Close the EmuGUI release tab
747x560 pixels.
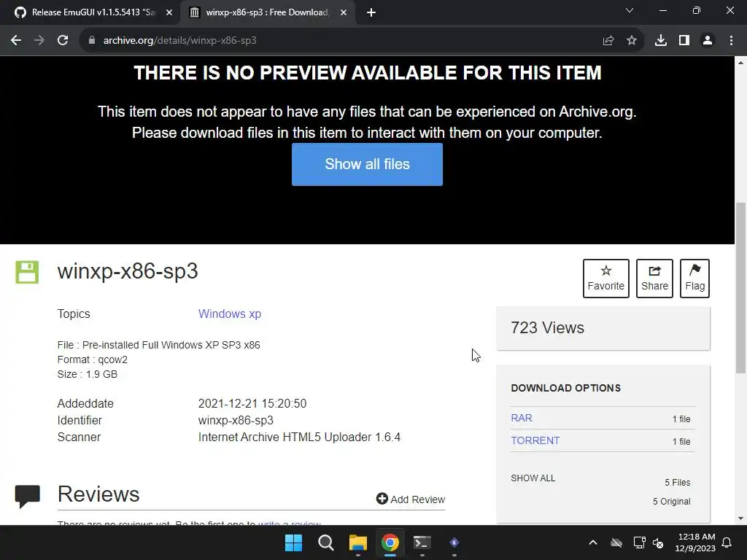point(169,13)
